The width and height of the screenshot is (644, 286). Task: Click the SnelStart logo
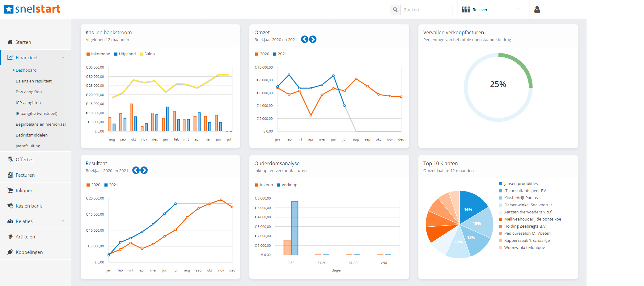(x=32, y=9)
